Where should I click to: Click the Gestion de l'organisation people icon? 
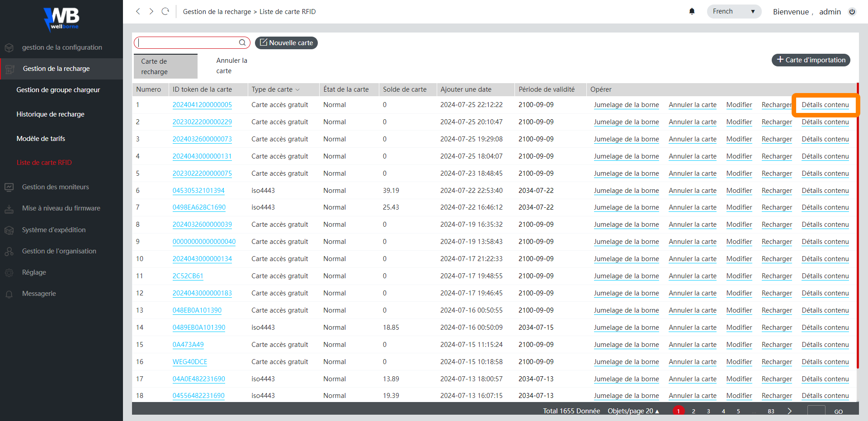(9, 251)
